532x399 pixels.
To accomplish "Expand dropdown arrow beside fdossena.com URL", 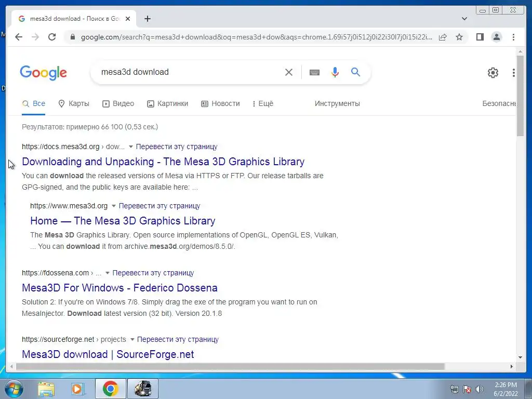I will [107, 273].
